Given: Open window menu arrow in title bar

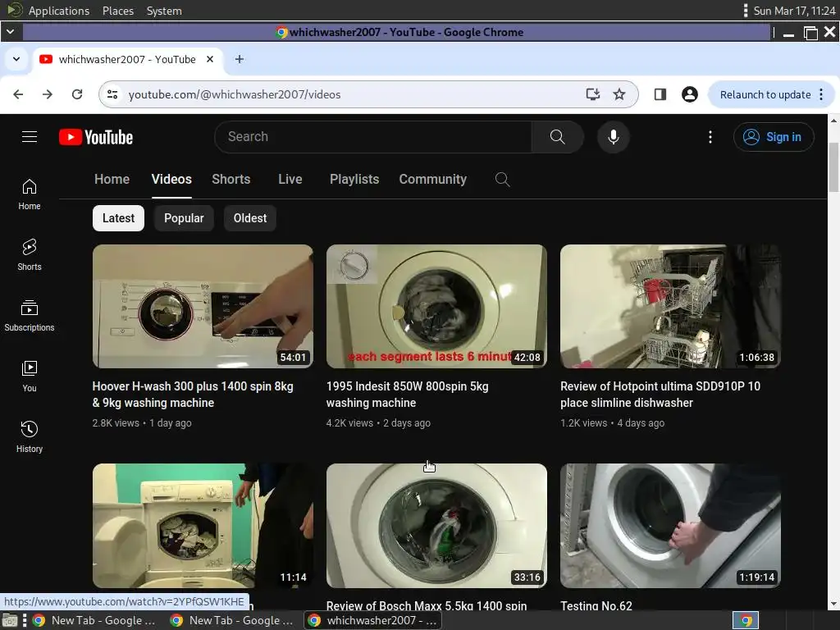Looking at the screenshot, I should [x=10, y=32].
